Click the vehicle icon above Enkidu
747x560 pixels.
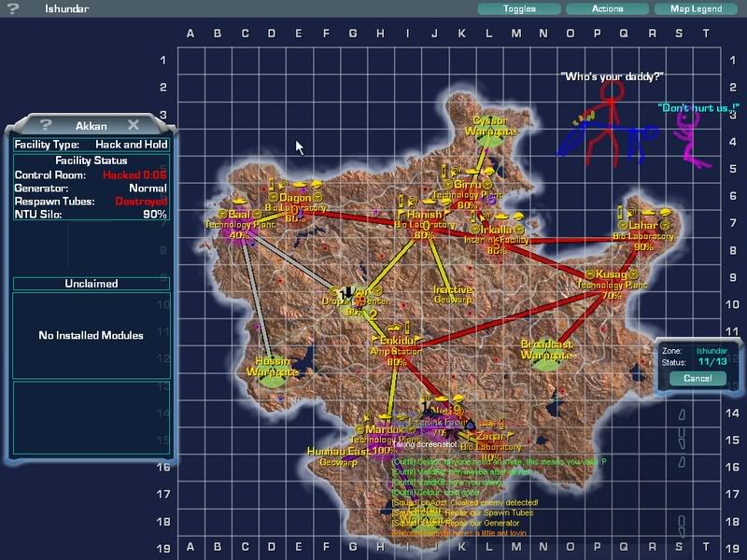pos(393,329)
